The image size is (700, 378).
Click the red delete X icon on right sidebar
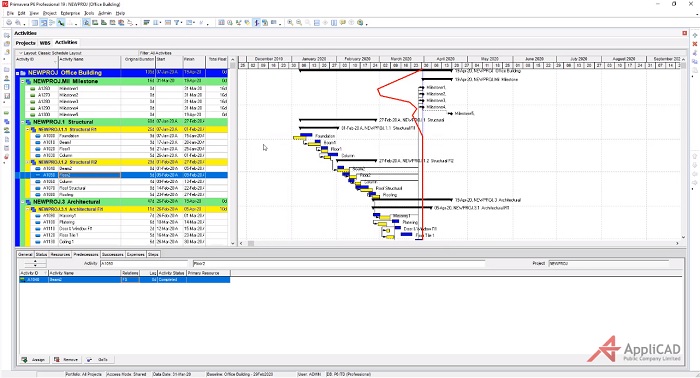point(695,44)
